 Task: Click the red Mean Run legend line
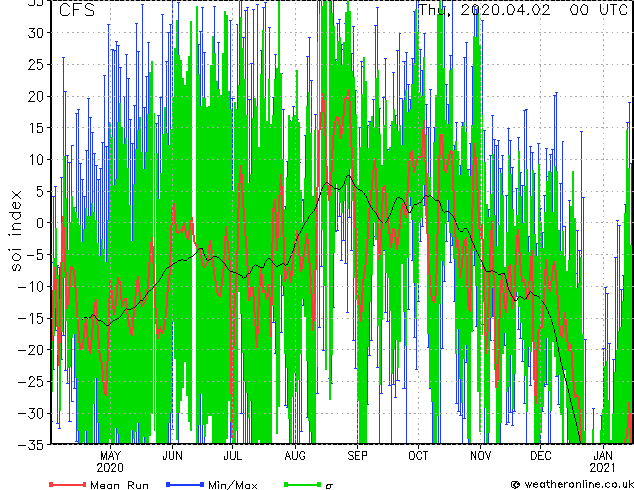coord(68,484)
